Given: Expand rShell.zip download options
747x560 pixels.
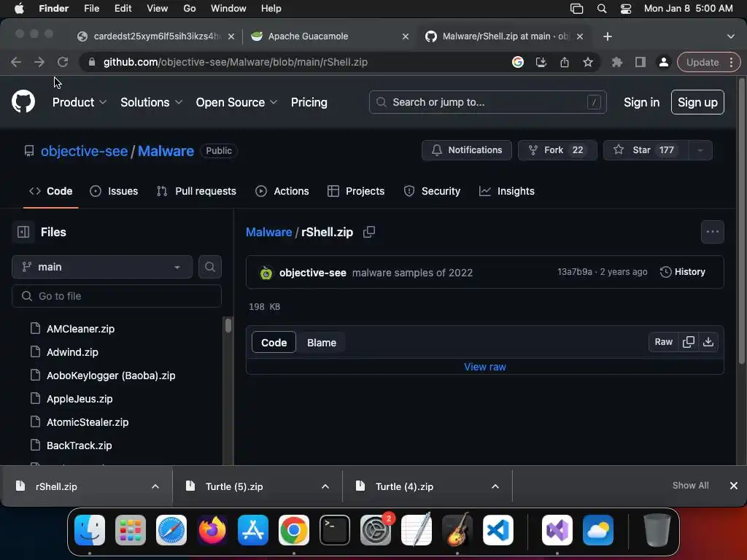Looking at the screenshot, I should coord(155,486).
